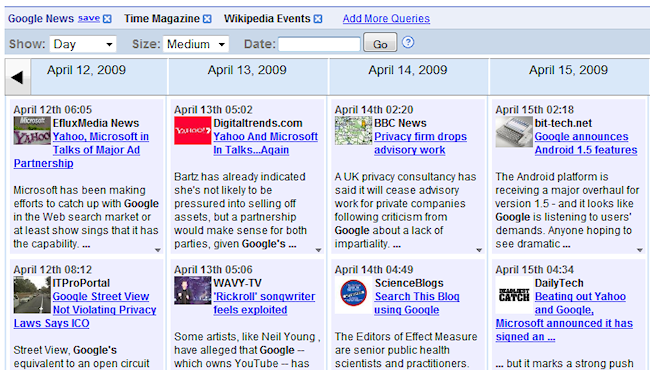Open the EfluxMedia Yahoo Microsoft thumbnail
650x370 pixels.
tap(32, 131)
